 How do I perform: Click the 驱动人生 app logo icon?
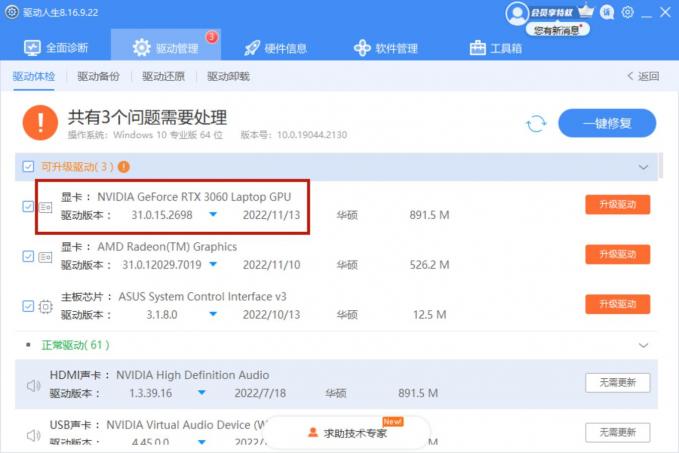point(12,12)
